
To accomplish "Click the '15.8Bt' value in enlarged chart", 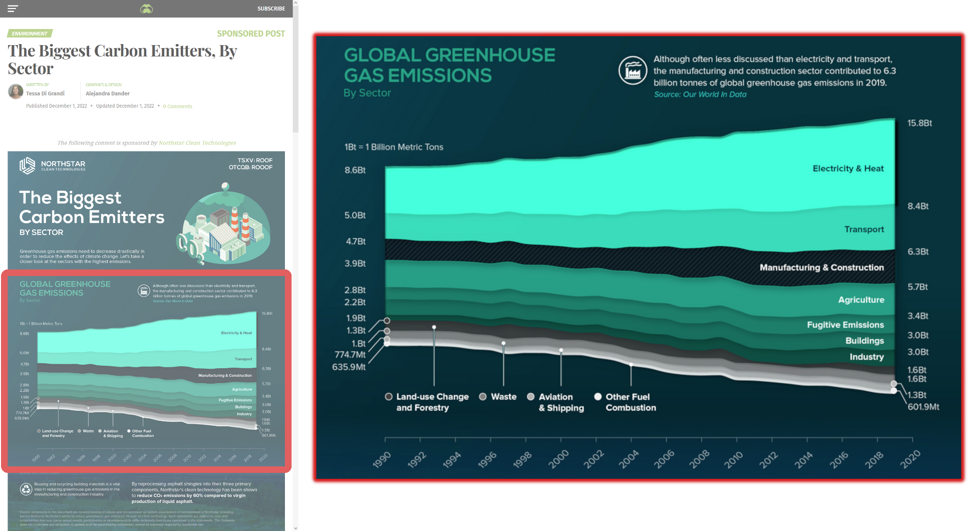I will 919,123.
